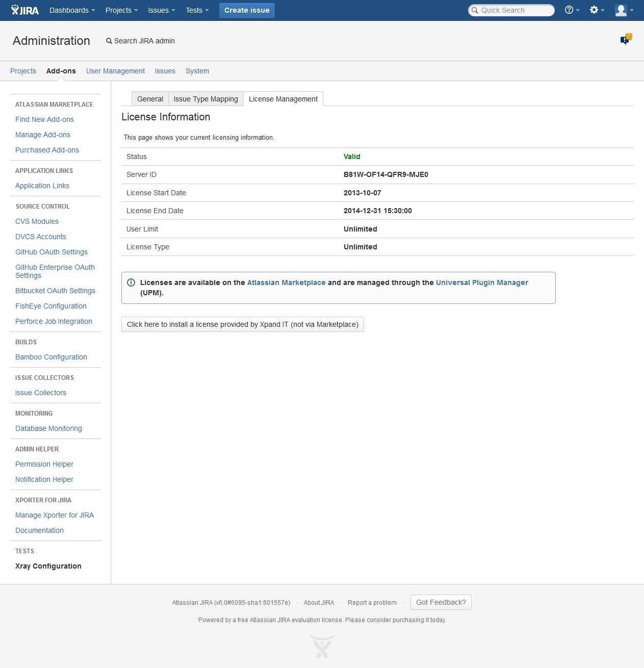The height and width of the screenshot is (668, 644).
Task: Focus the Quick Search field
Action: 511,10
